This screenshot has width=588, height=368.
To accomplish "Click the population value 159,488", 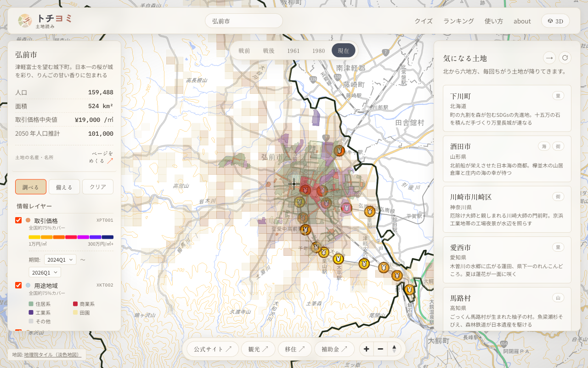I will 101,92.
